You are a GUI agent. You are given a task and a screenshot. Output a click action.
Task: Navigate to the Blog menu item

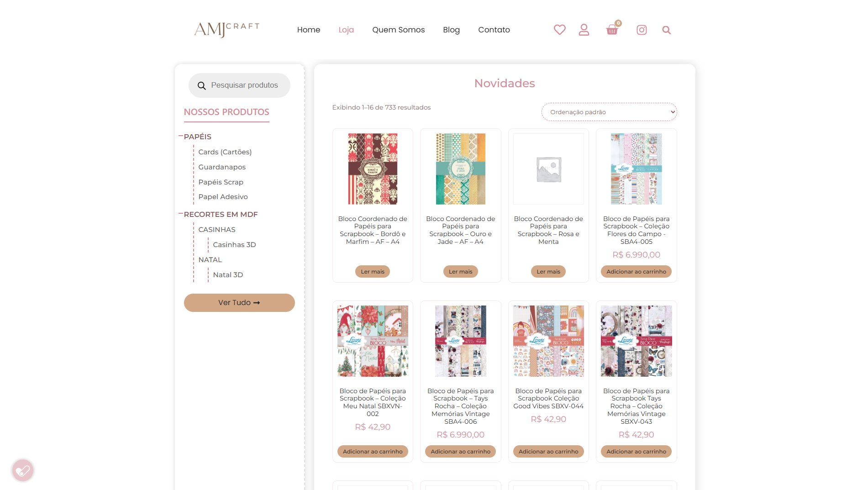[x=451, y=30]
